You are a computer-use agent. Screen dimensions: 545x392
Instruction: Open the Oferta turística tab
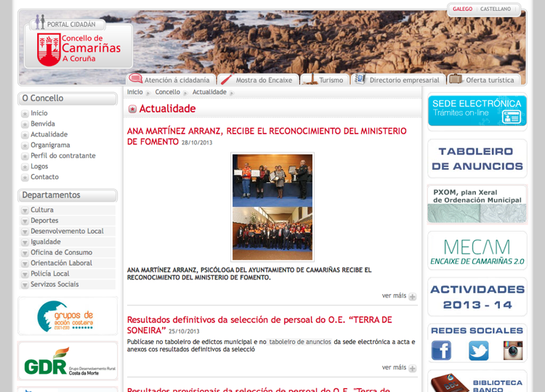pos(484,80)
